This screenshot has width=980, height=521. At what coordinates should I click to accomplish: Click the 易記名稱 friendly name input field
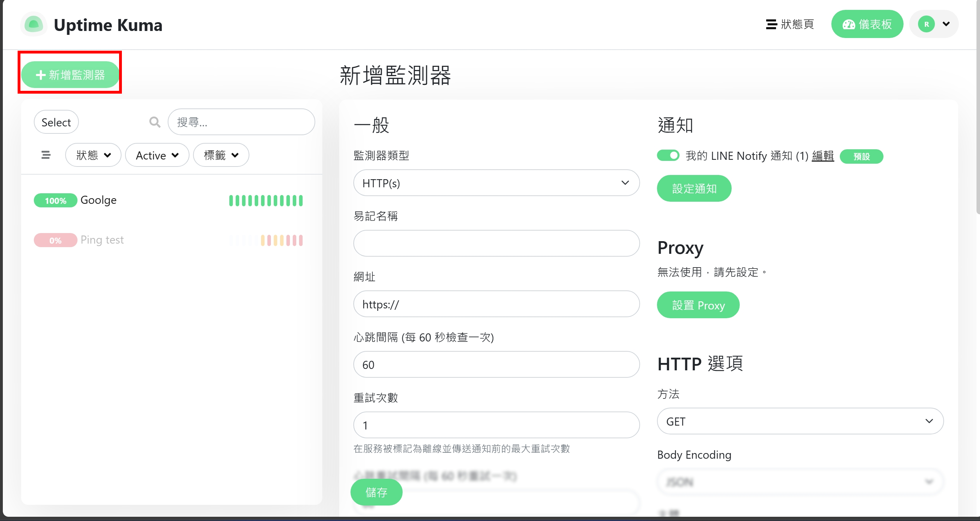[496, 243]
